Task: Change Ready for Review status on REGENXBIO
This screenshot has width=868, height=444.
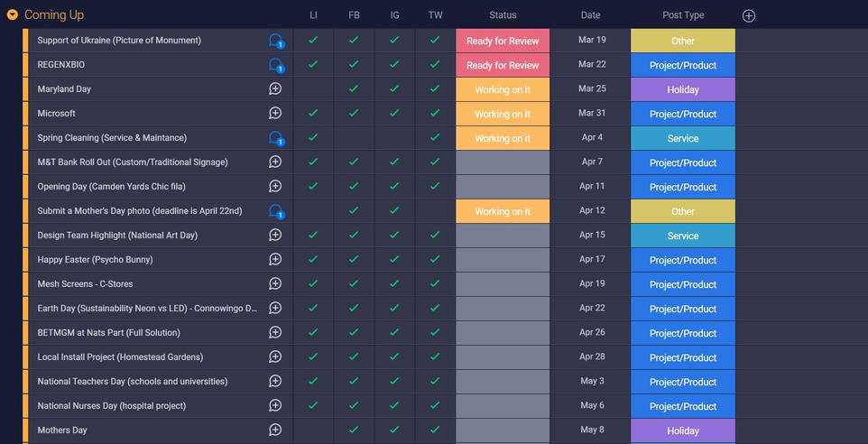Action: point(503,65)
